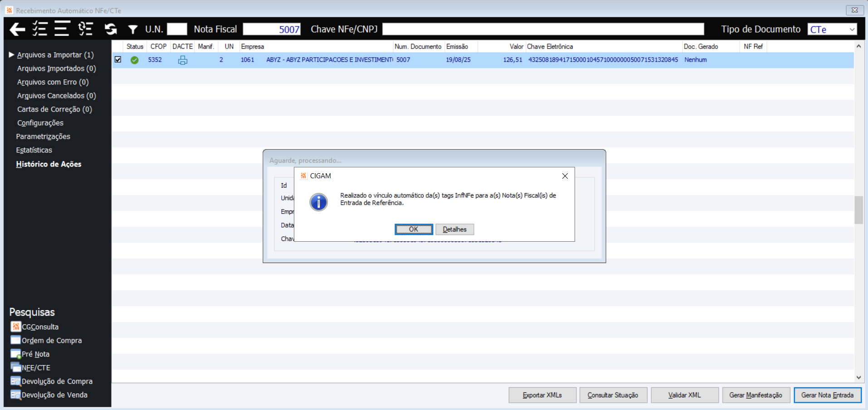Confirm the CIGAM message with OK
Image resolution: width=868 pixels, height=410 pixels.
click(414, 229)
